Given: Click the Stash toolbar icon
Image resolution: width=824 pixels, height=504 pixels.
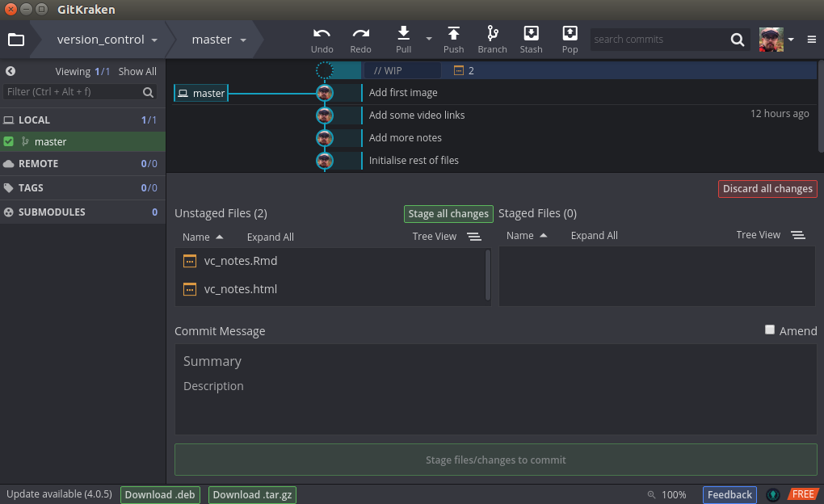Looking at the screenshot, I should click(x=531, y=33).
